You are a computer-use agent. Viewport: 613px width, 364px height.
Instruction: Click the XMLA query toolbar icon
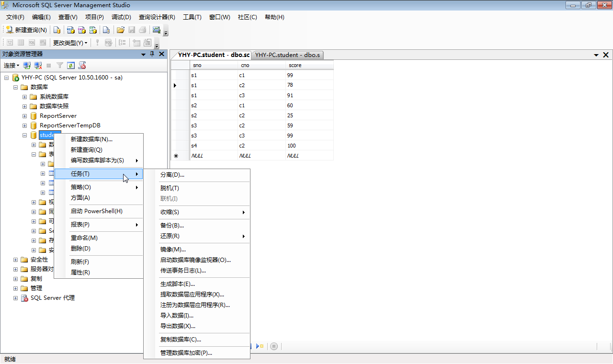coord(93,30)
